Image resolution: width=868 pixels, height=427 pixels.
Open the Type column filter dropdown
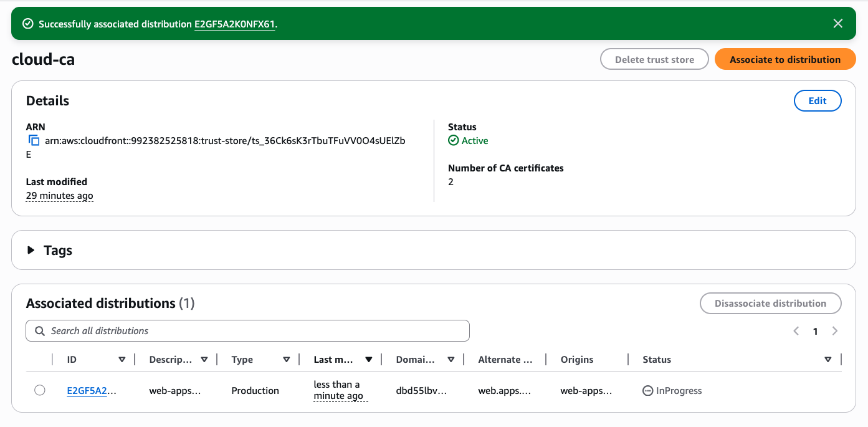click(286, 359)
